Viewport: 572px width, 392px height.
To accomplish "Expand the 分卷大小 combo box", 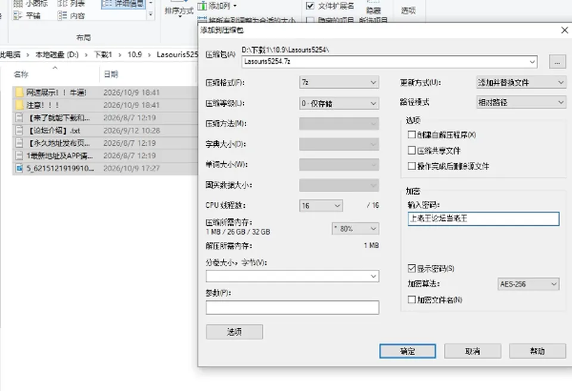I will click(292, 276).
